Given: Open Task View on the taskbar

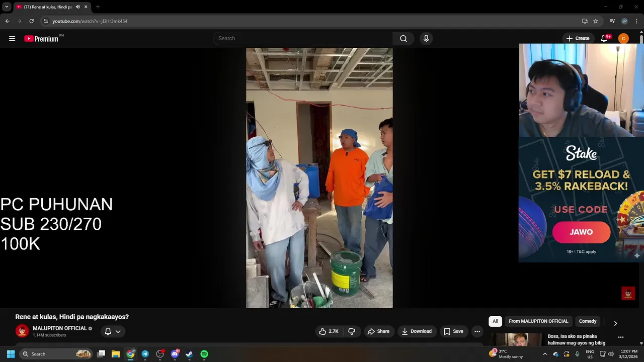Looking at the screenshot, I should point(101,354).
